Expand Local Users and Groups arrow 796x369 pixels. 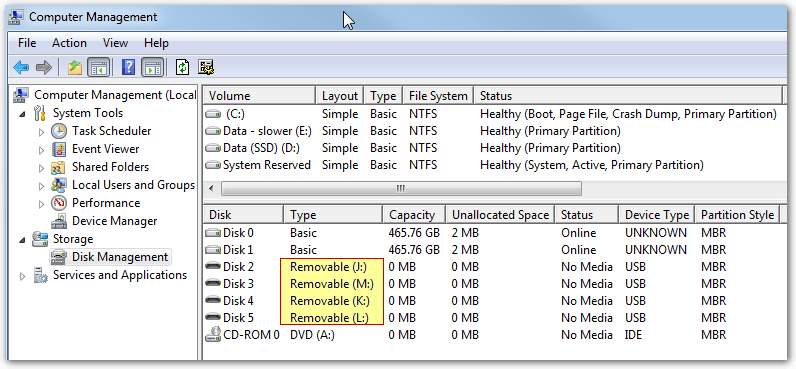(x=42, y=186)
